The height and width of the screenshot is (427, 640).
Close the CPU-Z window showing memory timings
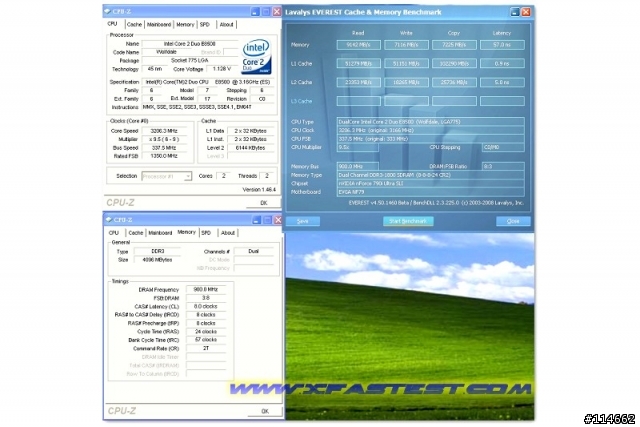pyautogui.click(x=278, y=220)
